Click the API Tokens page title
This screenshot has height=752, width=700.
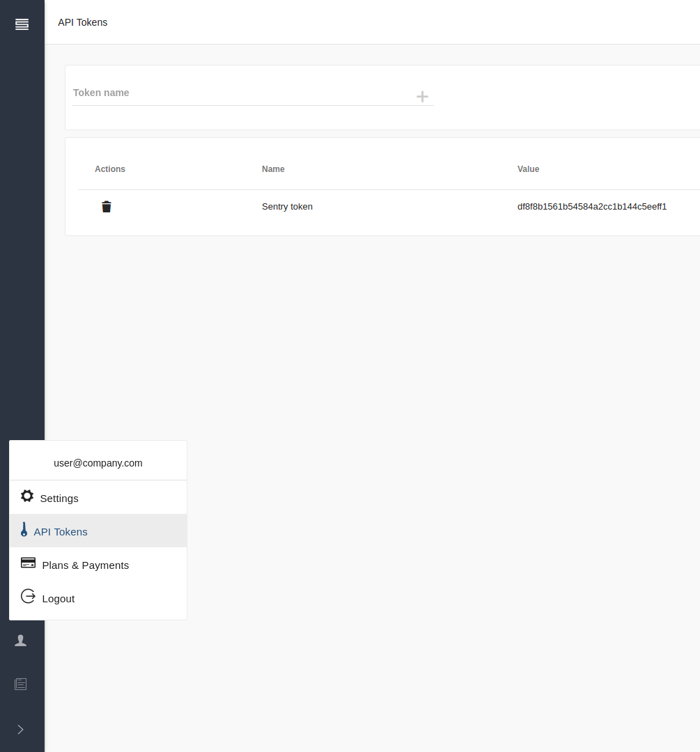[82, 22]
